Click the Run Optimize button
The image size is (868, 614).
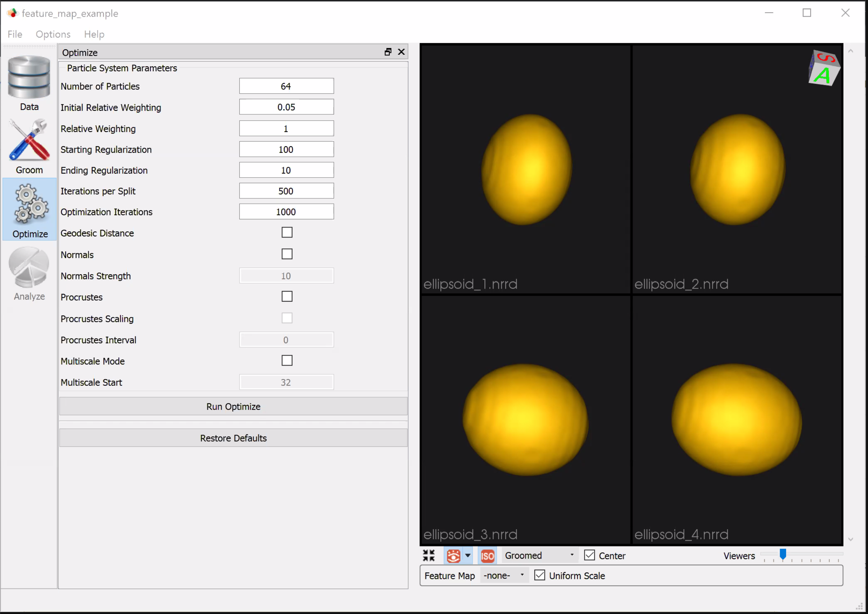click(x=233, y=406)
